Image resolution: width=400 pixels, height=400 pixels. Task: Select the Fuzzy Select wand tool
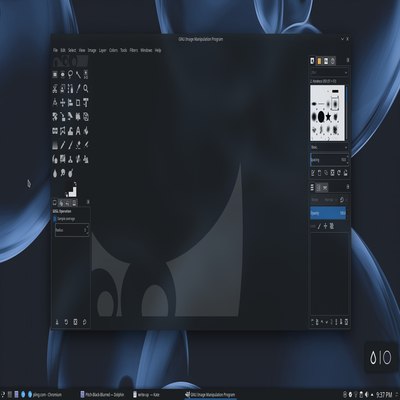pos(78,74)
